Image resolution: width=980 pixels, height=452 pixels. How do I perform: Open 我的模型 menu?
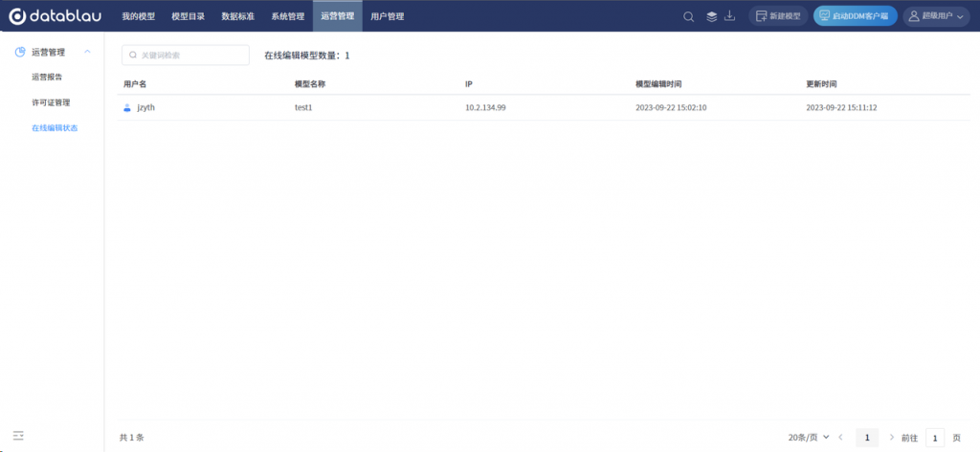click(x=138, y=17)
